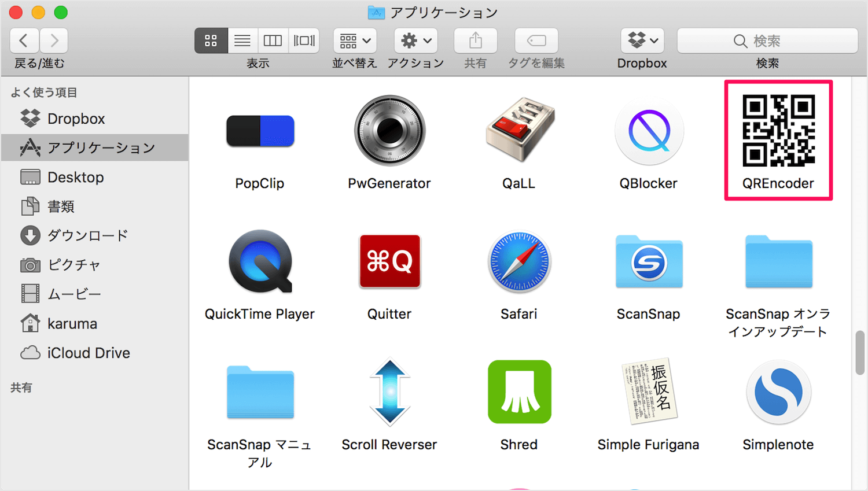Switch to icon view
The height and width of the screenshot is (491, 868).
pyautogui.click(x=211, y=40)
